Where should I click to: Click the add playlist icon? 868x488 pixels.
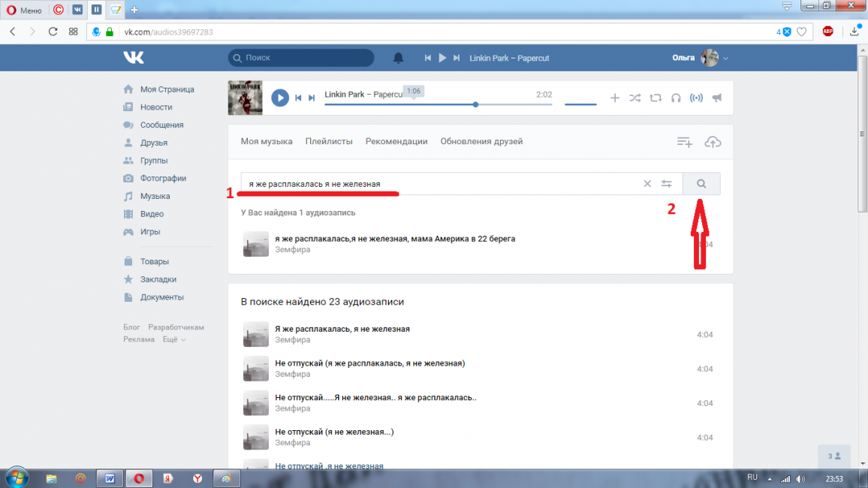(684, 142)
